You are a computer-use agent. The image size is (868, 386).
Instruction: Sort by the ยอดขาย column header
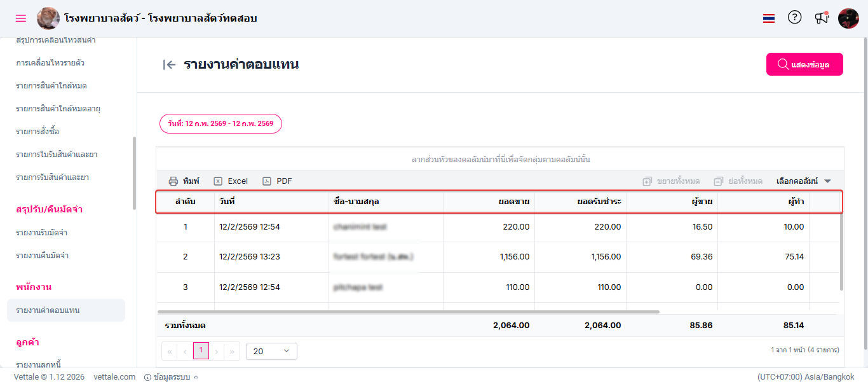click(x=513, y=202)
